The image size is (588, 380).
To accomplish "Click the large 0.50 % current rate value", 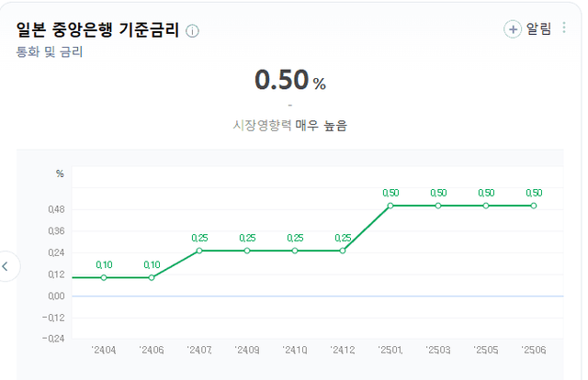I will tap(289, 81).
